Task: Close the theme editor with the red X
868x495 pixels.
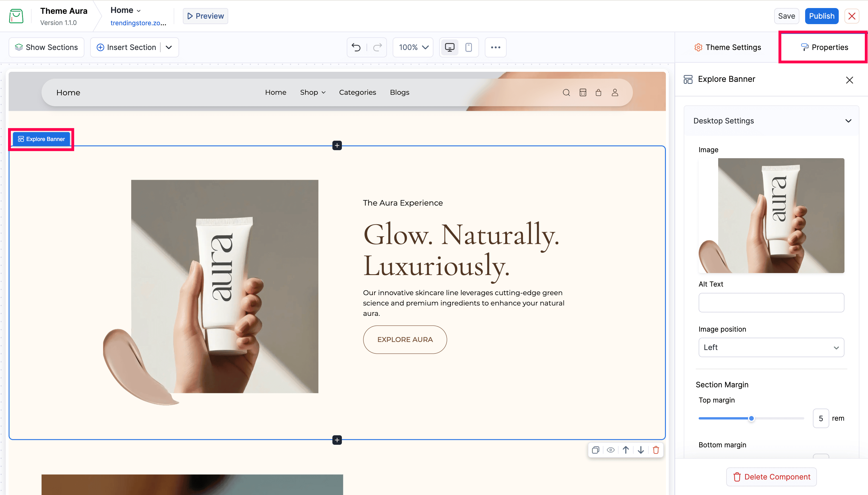Action: point(852,16)
